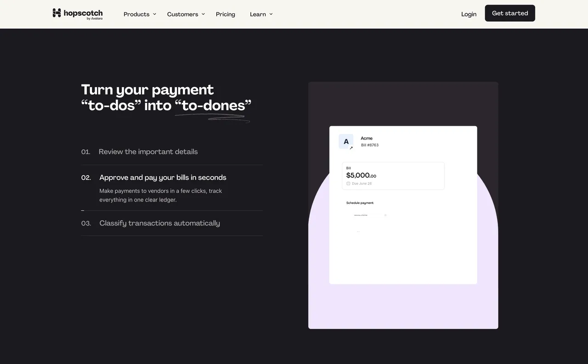Open the Customers dropdown menu
The image size is (588, 364).
[185, 14]
